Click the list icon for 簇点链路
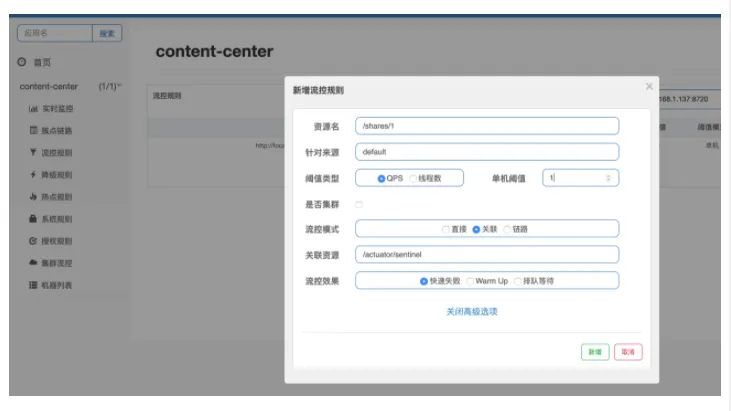The width and height of the screenshot is (731, 411). pos(33,130)
